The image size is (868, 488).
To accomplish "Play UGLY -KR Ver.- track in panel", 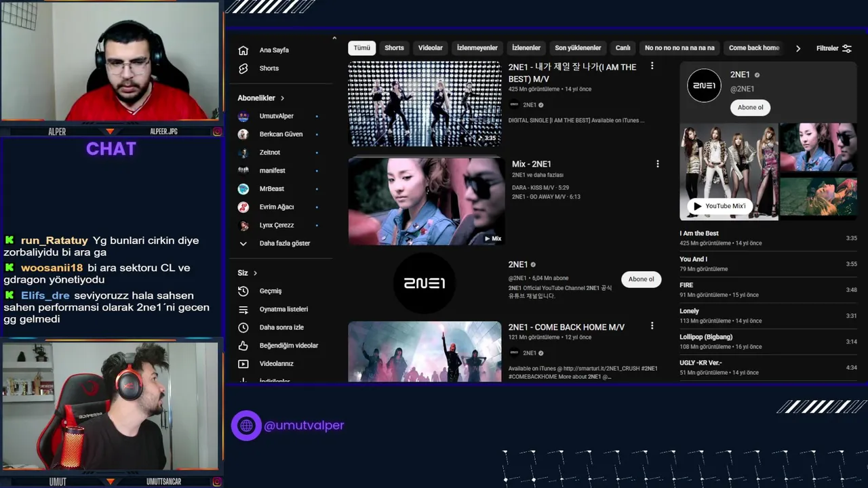I will pos(768,367).
